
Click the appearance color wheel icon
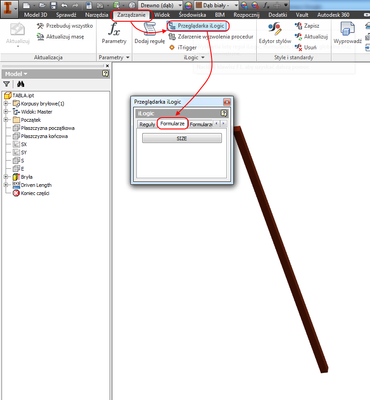188,5
